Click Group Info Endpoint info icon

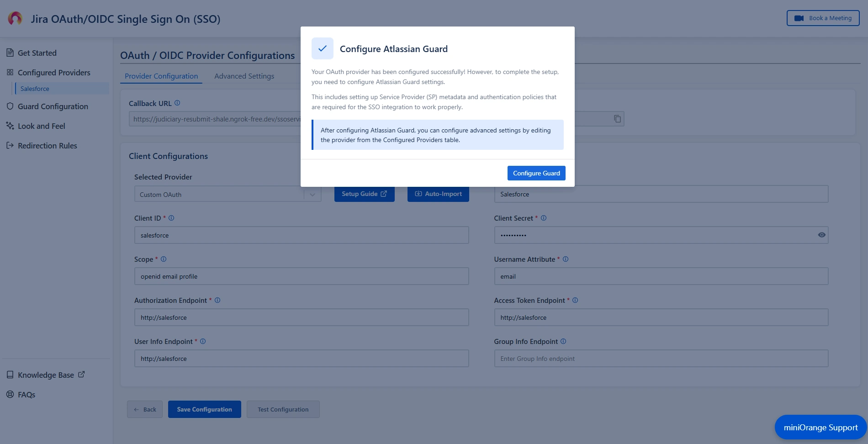[x=563, y=342]
